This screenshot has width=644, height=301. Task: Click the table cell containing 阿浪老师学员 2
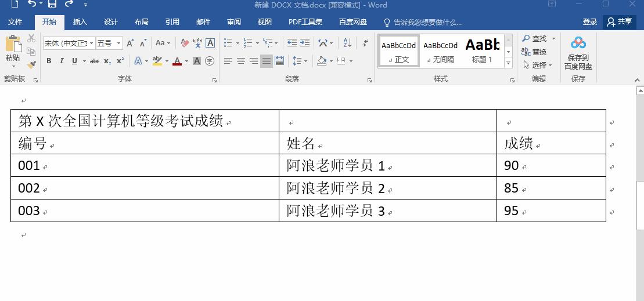[x=388, y=188]
